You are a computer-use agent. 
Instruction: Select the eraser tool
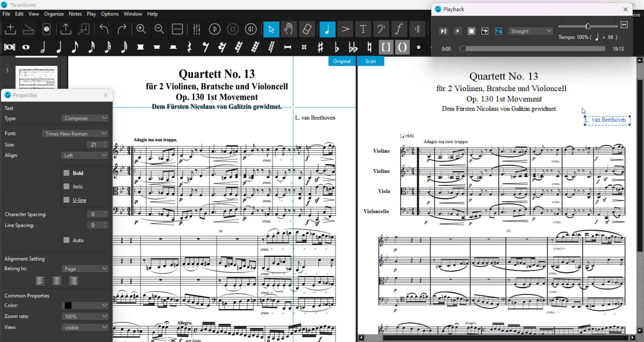tap(307, 29)
